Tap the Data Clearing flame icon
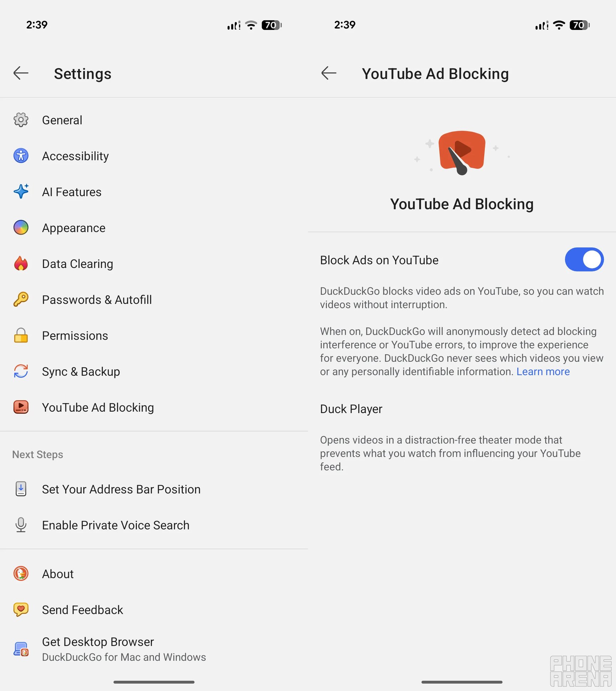This screenshot has width=616, height=691. (x=21, y=264)
